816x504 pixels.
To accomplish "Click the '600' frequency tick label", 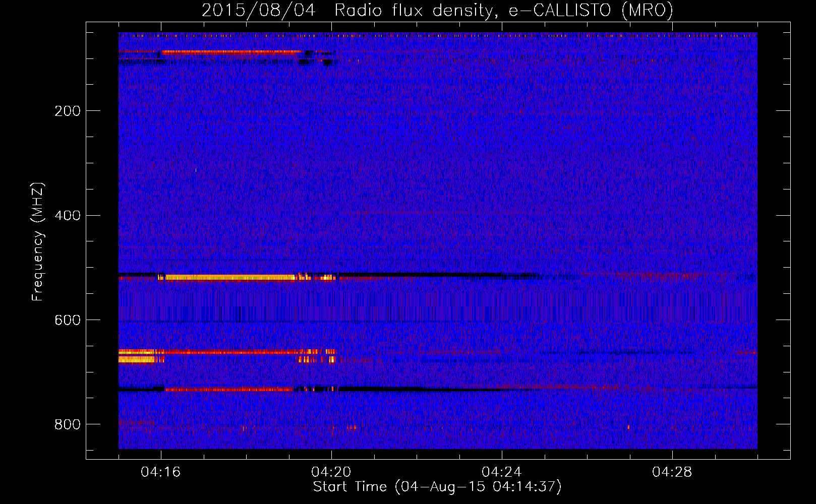I will (x=68, y=321).
